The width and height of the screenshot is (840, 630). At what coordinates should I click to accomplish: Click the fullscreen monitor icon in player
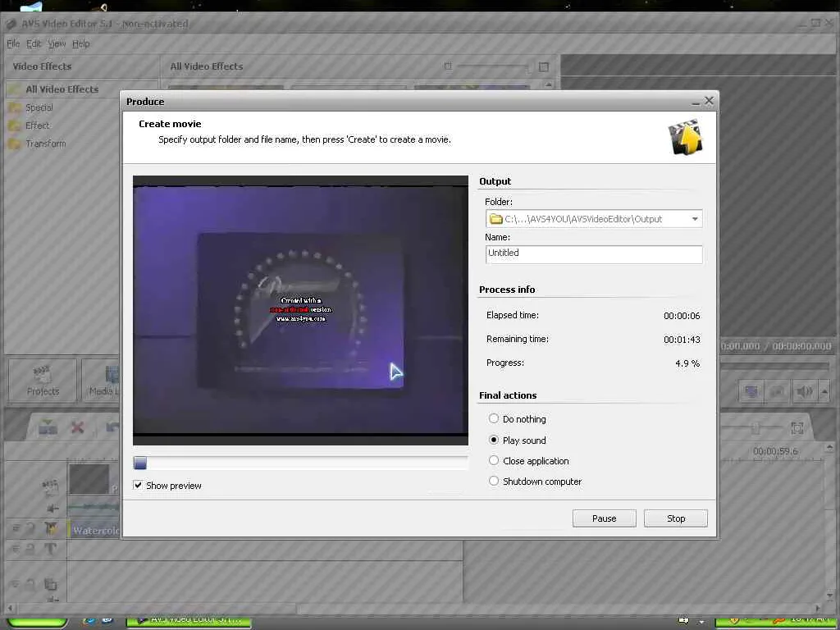[x=751, y=391]
